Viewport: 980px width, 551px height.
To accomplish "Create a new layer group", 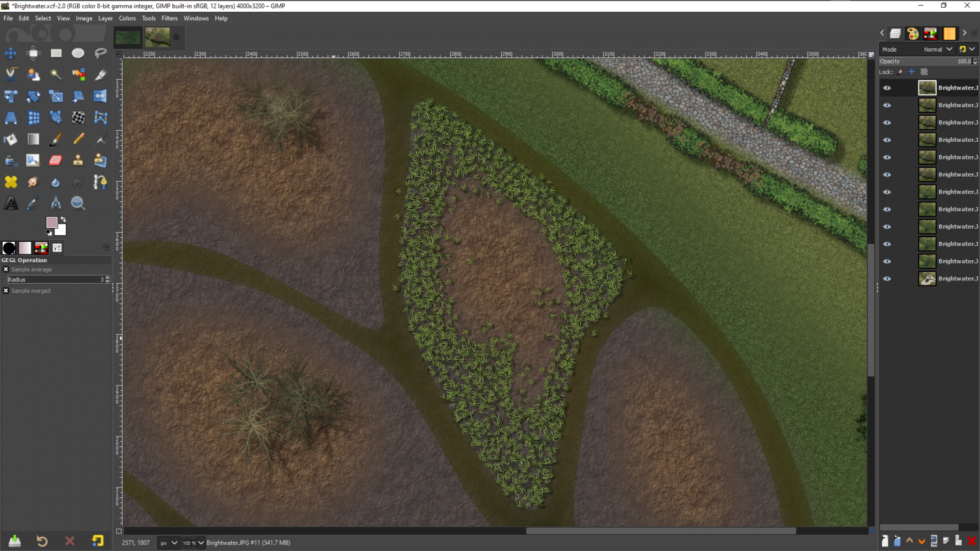I will click(897, 541).
